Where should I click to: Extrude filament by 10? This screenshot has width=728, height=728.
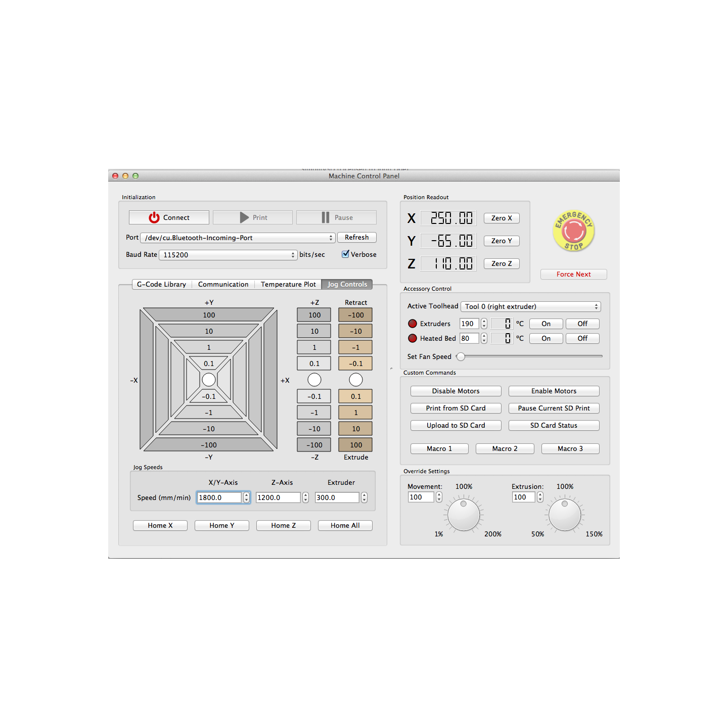click(356, 429)
